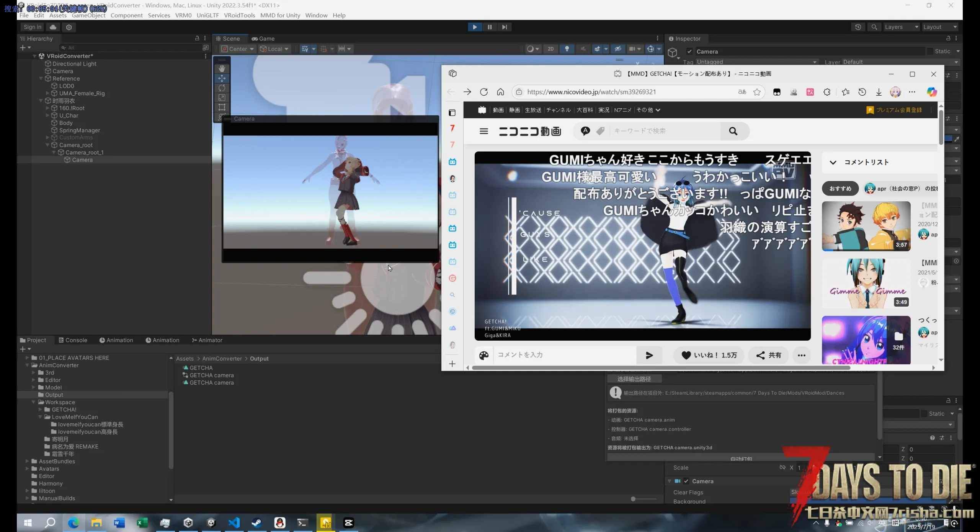Click send comment arrow button
Viewport: 980px width, 532px height.
click(x=649, y=355)
